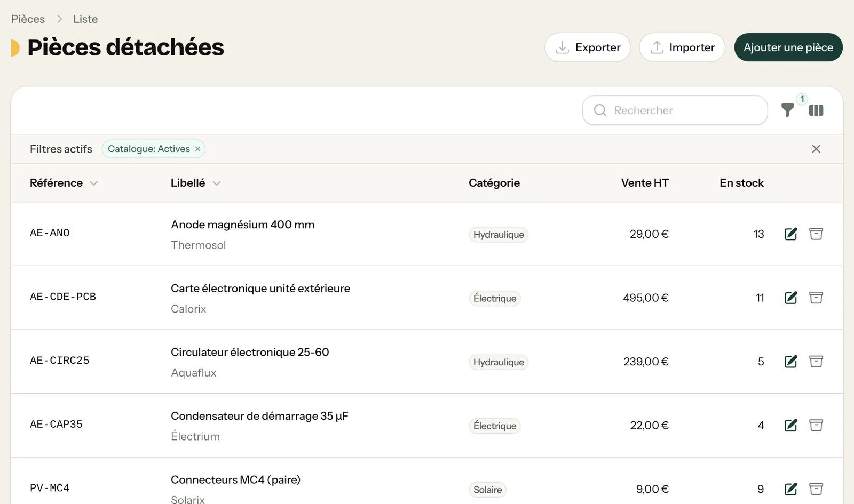
Task: Click brand name Aquaflux
Action: 194,373
